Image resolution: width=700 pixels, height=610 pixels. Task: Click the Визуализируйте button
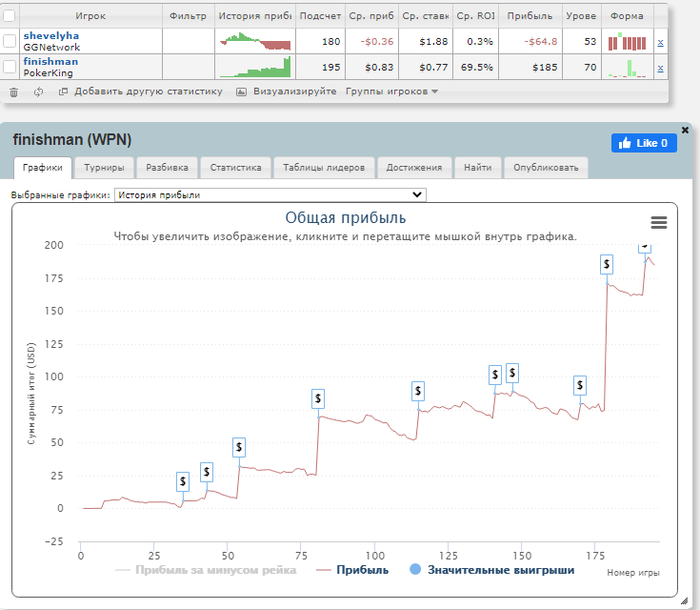tap(295, 92)
